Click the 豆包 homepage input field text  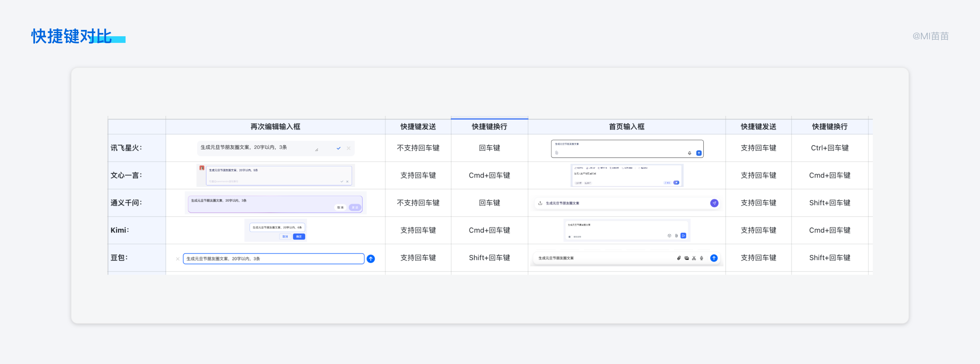coord(556,258)
